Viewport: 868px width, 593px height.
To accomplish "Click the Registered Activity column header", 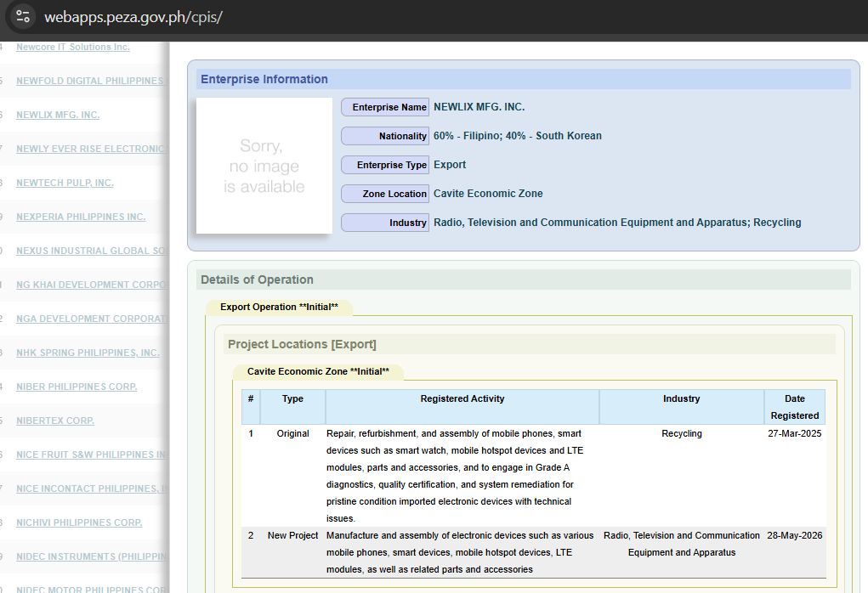I will click(x=462, y=407).
